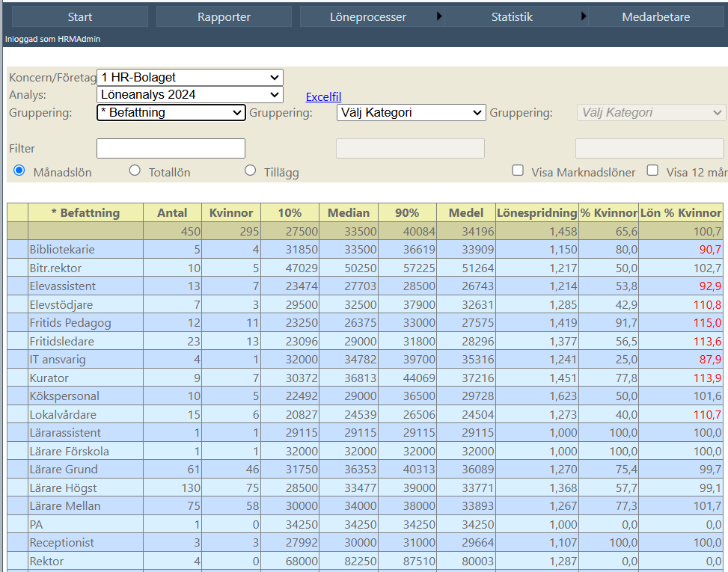Image resolution: width=728 pixels, height=572 pixels.
Task: Sort by the Lön % Kvinnor column header
Action: click(681, 213)
